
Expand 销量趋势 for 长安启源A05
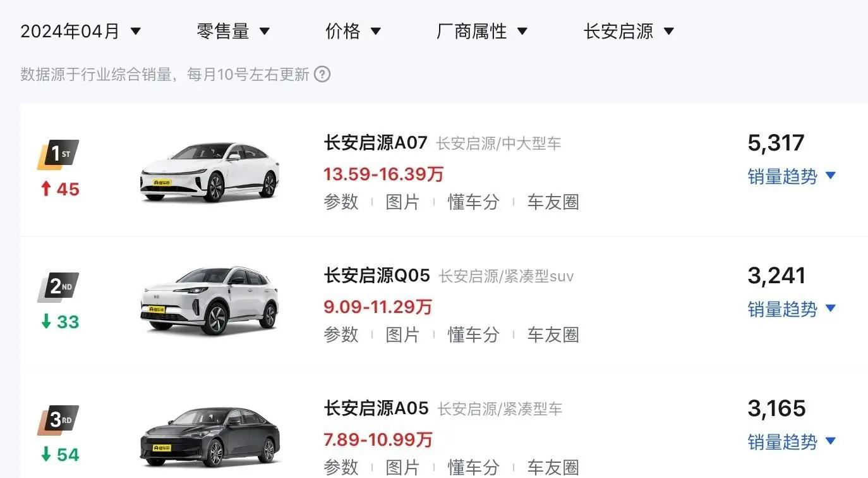point(792,442)
